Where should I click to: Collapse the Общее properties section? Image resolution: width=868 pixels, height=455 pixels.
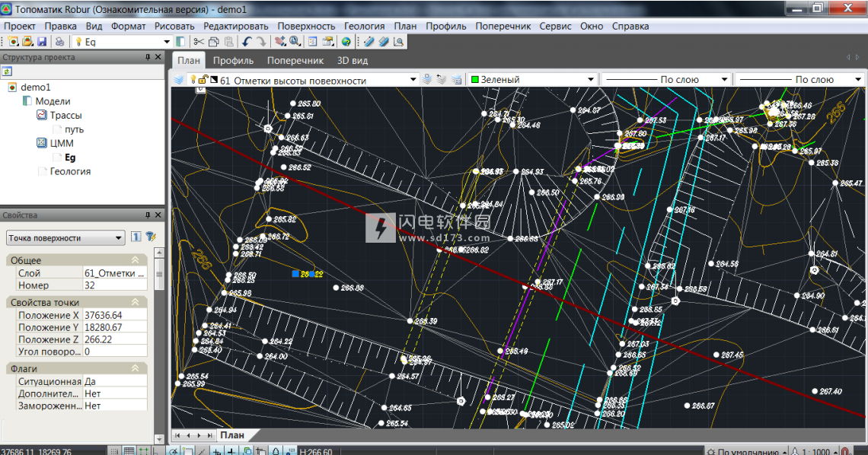click(135, 260)
